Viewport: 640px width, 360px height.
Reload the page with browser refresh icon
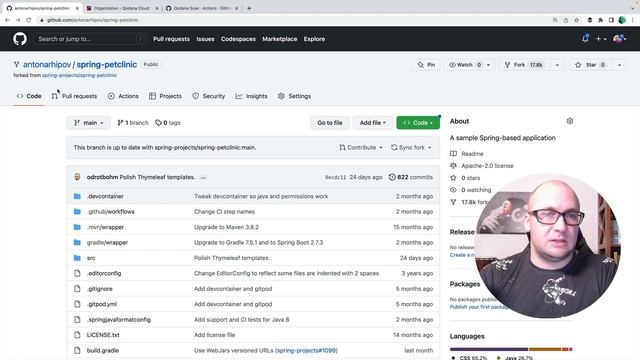(29, 20)
